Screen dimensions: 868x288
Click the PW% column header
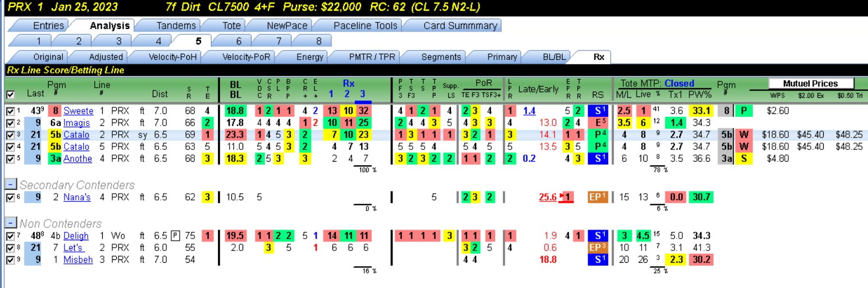point(700,94)
